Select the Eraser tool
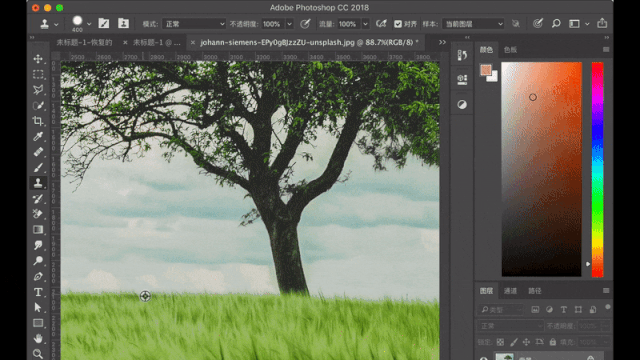 click(x=38, y=214)
